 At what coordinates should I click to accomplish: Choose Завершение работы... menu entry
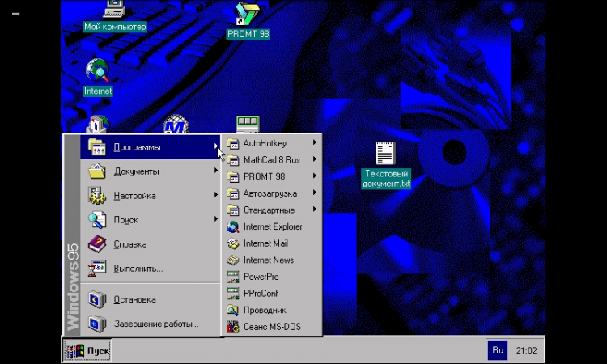coord(151,324)
